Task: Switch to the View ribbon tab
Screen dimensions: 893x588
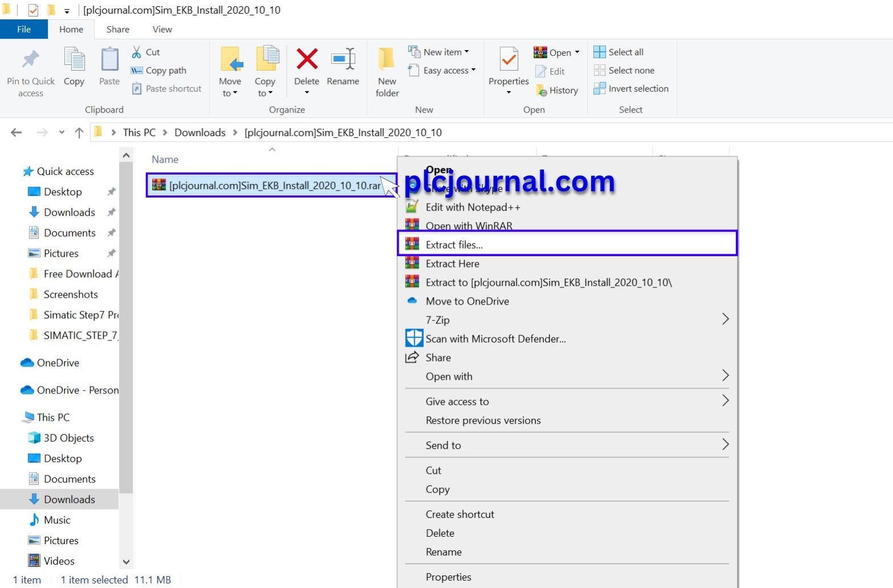Action: tap(162, 29)
